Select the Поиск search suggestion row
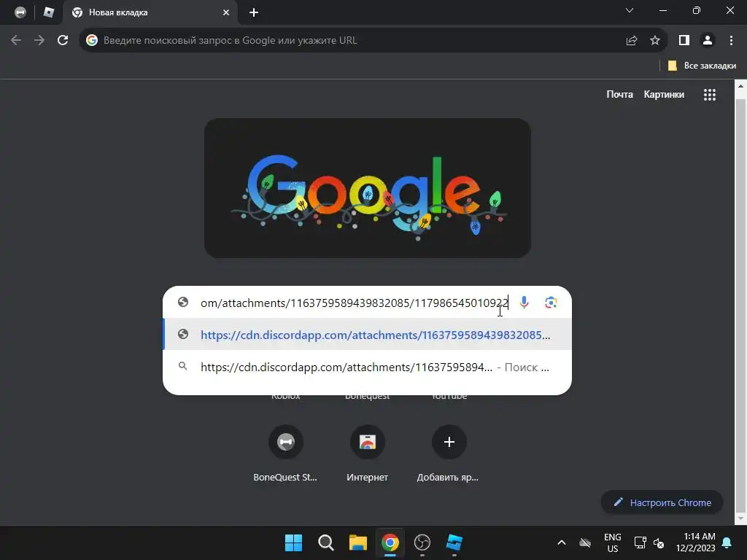The width and height of the screenshot is (747, 560). pos(368,367)
